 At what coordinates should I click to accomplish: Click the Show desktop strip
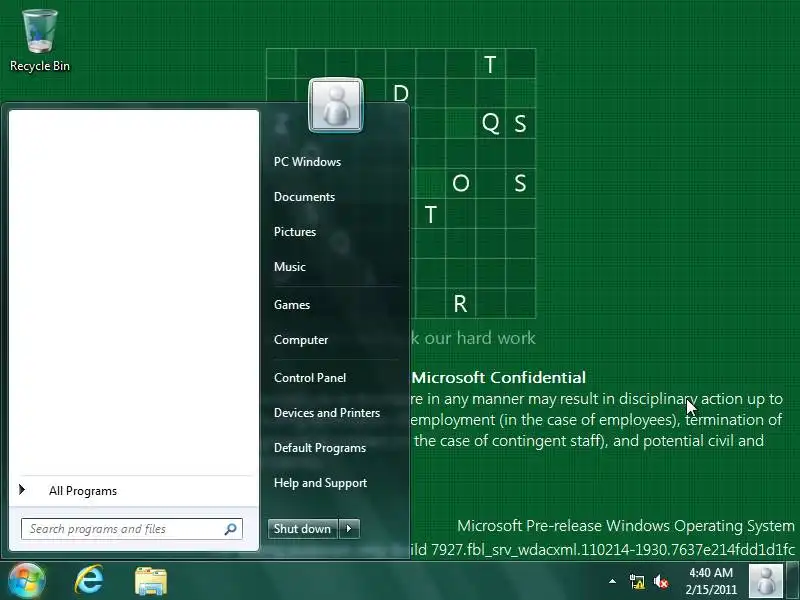pos(792,581)
